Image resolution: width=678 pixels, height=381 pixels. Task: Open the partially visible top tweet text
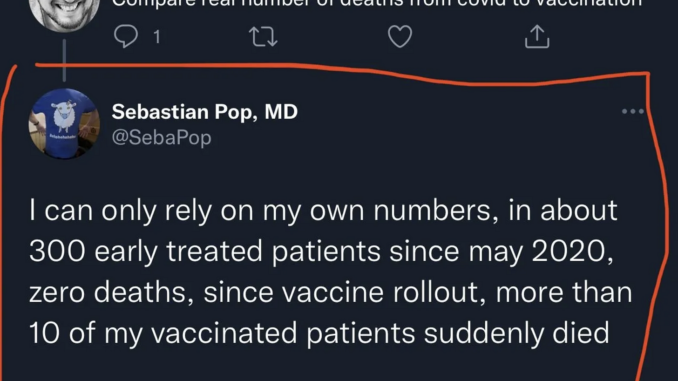click(377, 3)
